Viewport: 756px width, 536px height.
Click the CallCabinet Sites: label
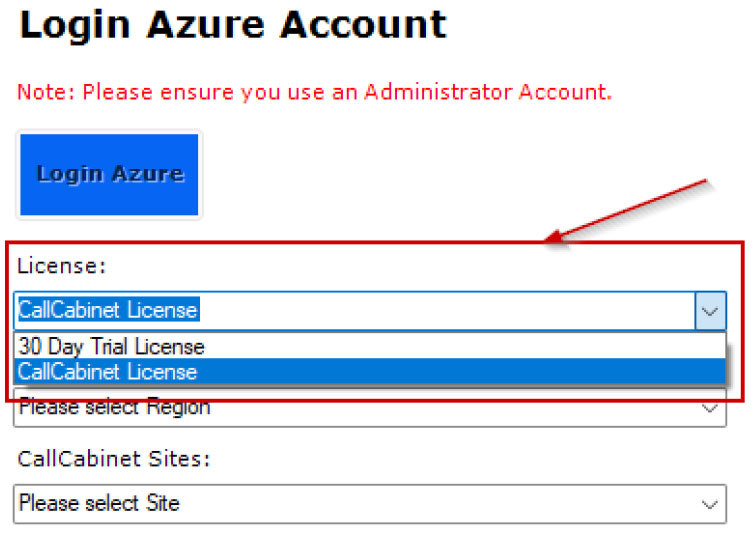[x=114, y=458]
